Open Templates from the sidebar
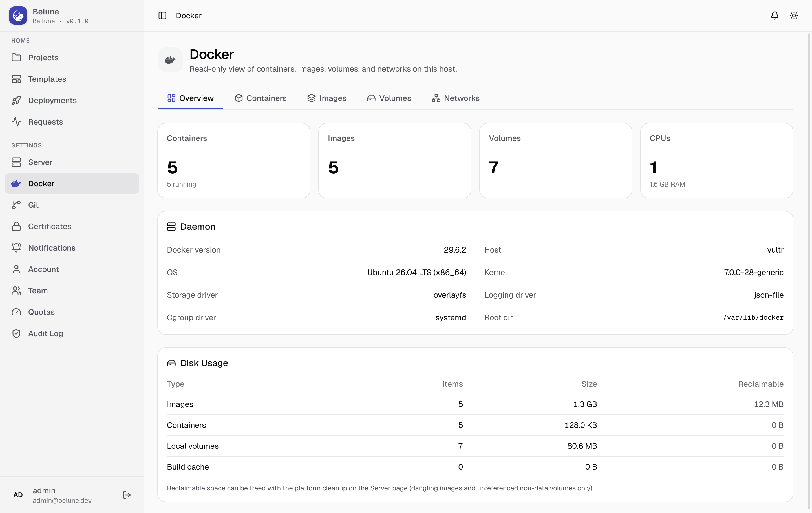This screenshot has height=513, width=812. coord(72,79)
